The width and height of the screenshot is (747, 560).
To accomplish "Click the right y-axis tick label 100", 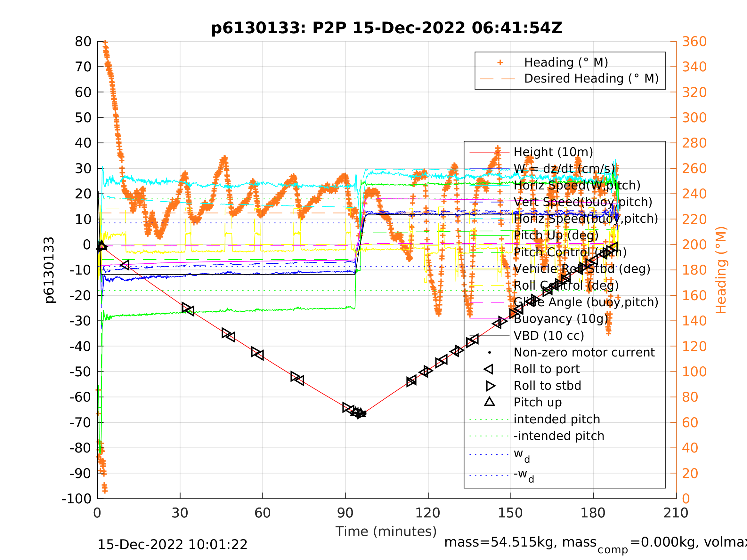I will tap(694, 372).
